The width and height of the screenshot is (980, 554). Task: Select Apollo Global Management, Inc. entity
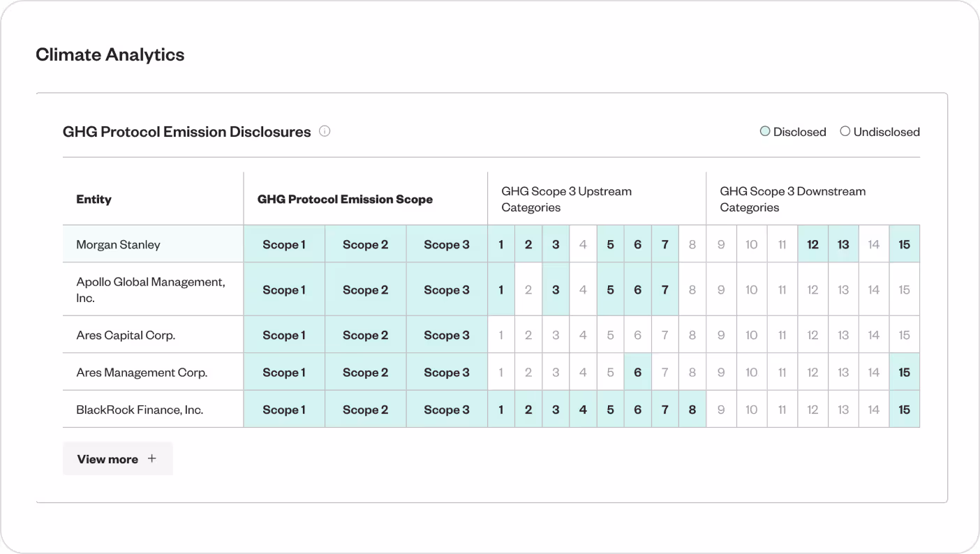pyautogui.click(x=153, y=290)
